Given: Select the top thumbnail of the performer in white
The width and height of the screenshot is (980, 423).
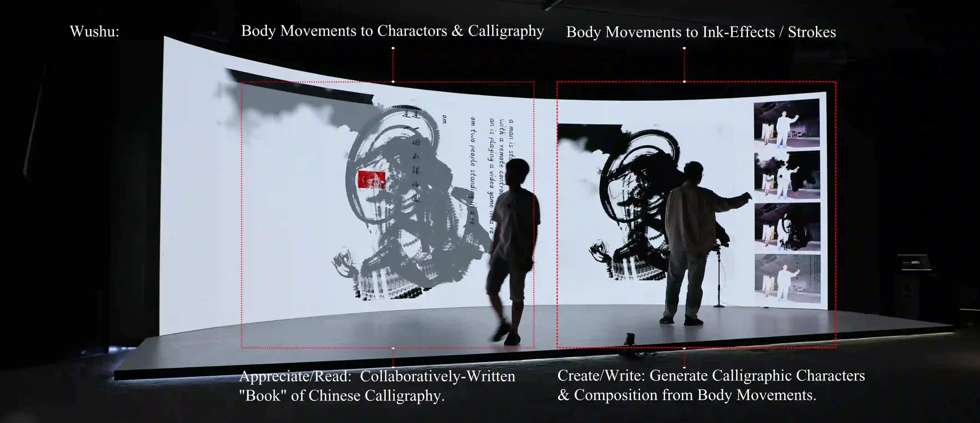Looking at the screenshot, I should [x=786, y=123].
